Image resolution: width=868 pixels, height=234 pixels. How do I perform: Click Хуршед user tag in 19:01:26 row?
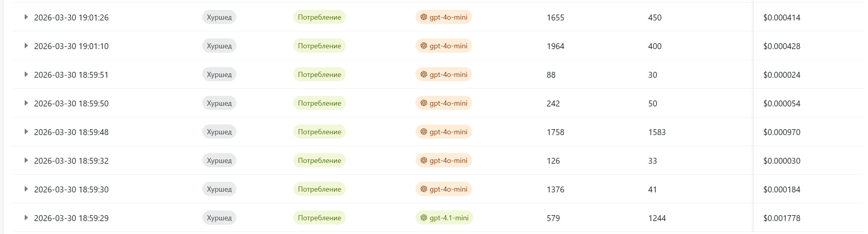[x=219, y=17]
